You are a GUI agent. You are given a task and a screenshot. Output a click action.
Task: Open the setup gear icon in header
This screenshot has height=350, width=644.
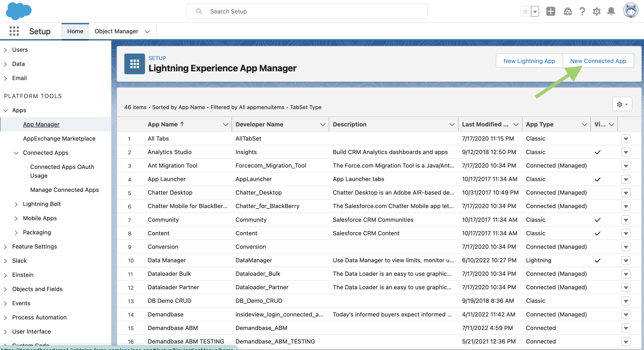pos(596,11)
